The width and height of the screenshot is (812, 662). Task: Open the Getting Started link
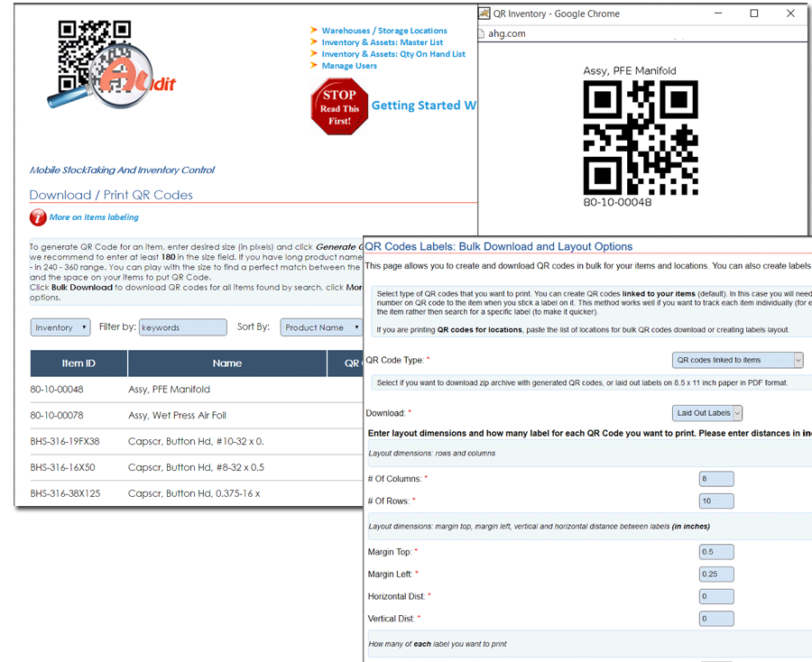[424, 106]
